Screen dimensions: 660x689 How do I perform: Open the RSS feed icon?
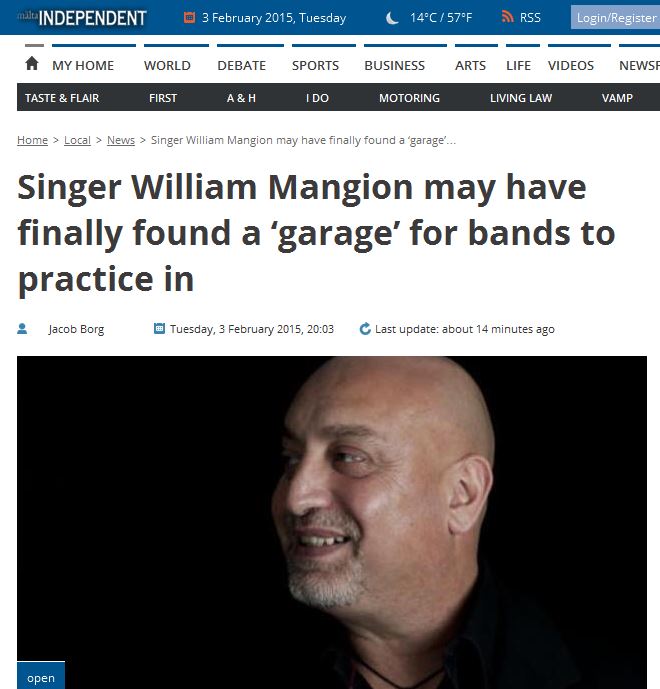[508, 17]
